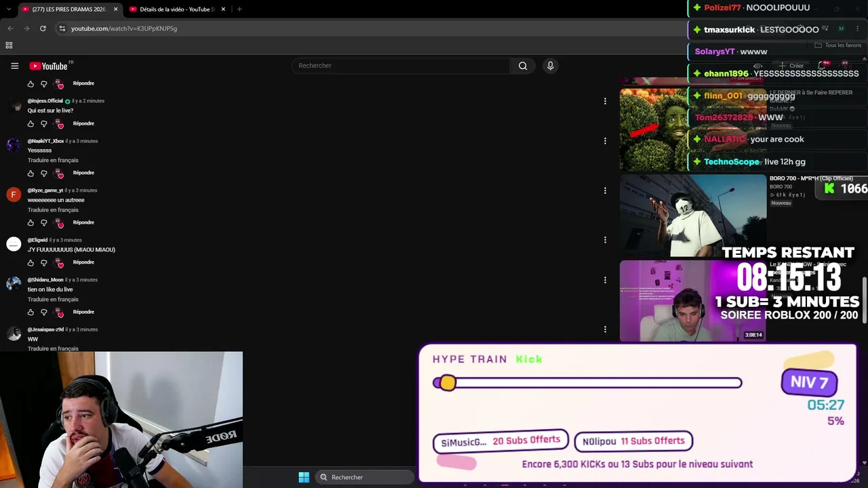Image resolution: width=868 pixels, height=488 pixels.
Task: Open options menu for @Eligwid comment
Action: [605, 240]
